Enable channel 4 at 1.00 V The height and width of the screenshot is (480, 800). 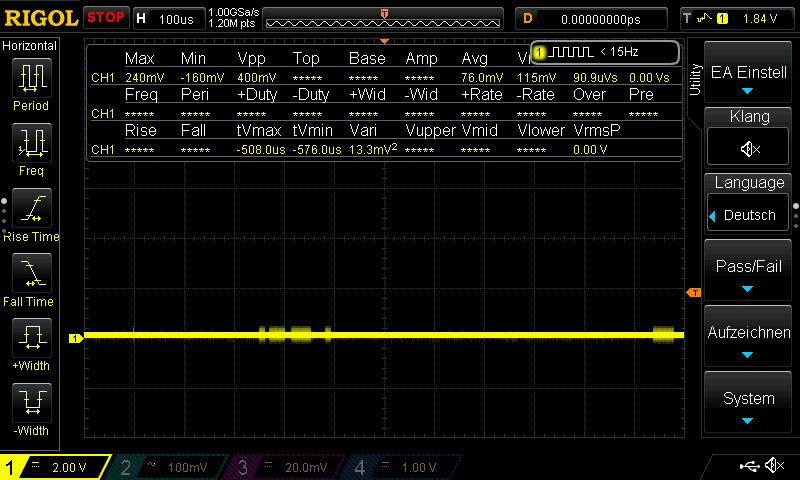point(400,467)
